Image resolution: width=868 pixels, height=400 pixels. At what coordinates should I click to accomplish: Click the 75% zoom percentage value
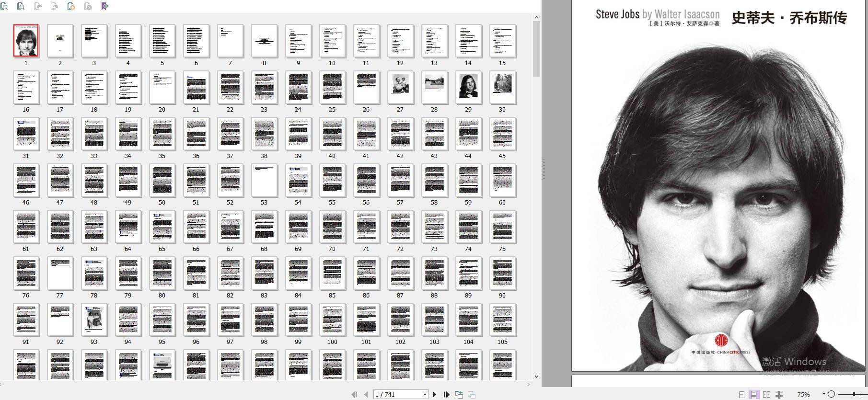coord(804,394)
